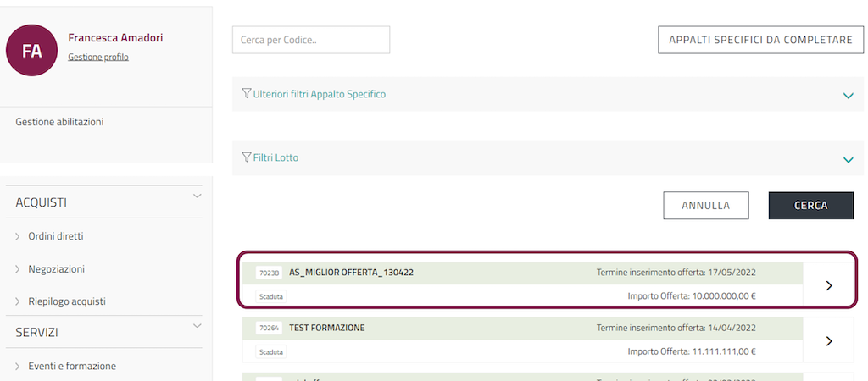Viewport: 868px width, 381px height.
Task: Open the Gestione profilo link
Action: [98, 58]
